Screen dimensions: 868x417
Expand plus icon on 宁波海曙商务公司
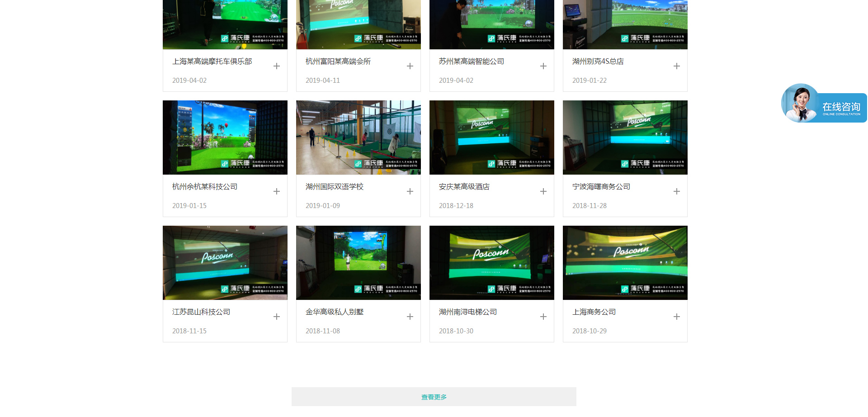(x=677, y=192)
